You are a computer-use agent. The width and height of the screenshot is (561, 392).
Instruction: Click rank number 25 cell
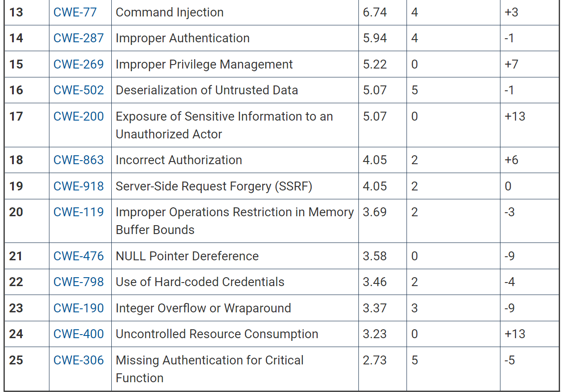(16, 360)
